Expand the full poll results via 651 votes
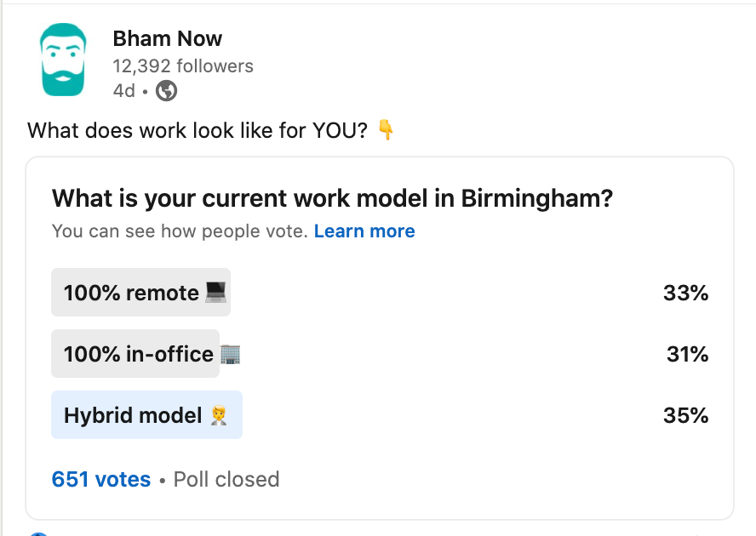The width and height of the screenshot is (756, 536). pyautogui.click(x=101, y=479)
